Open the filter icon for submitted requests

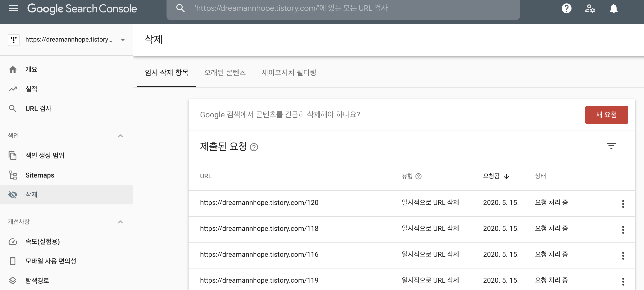click(611, 145)
